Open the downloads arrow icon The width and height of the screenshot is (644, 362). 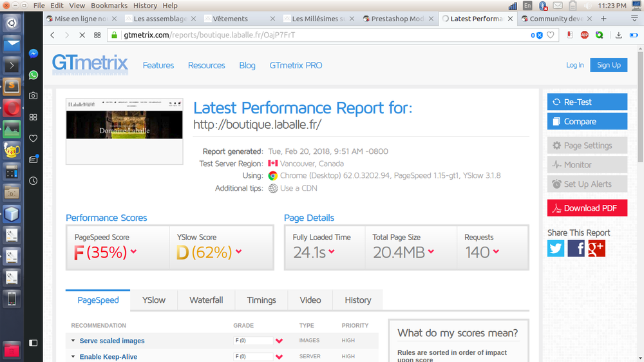click(x=618, y=35)
